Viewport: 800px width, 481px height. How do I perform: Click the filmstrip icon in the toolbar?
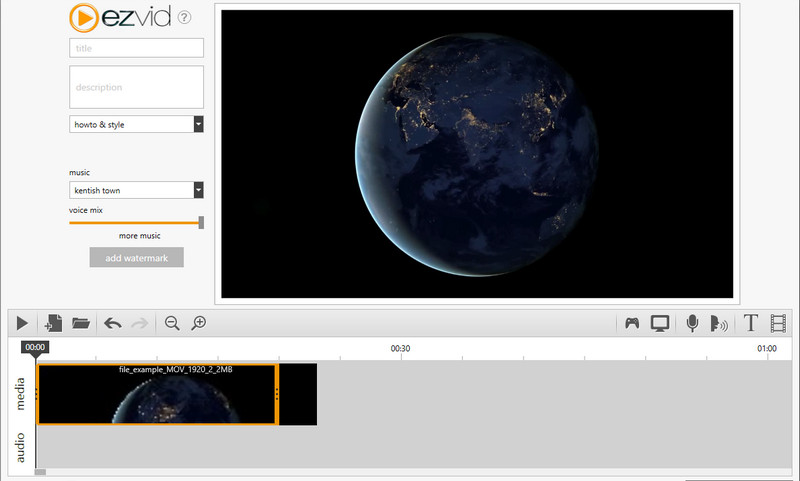click(x=779, y=323)
